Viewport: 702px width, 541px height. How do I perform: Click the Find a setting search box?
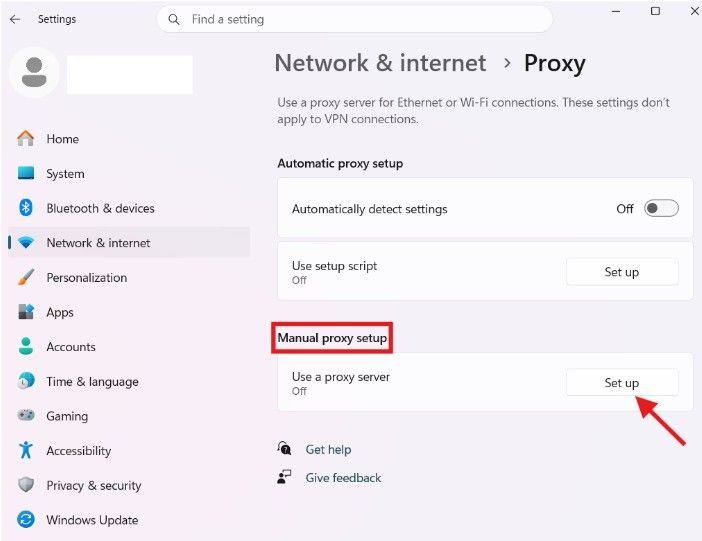[x=355, y=19]
